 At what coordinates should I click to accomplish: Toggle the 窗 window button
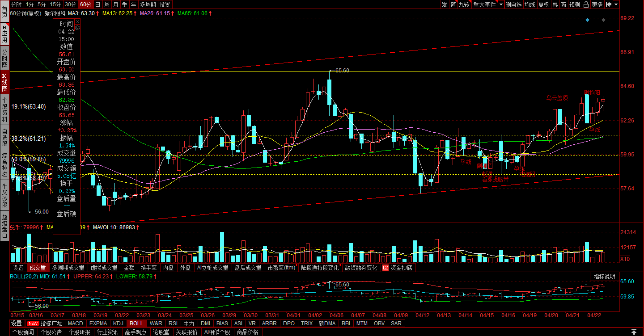563,4
